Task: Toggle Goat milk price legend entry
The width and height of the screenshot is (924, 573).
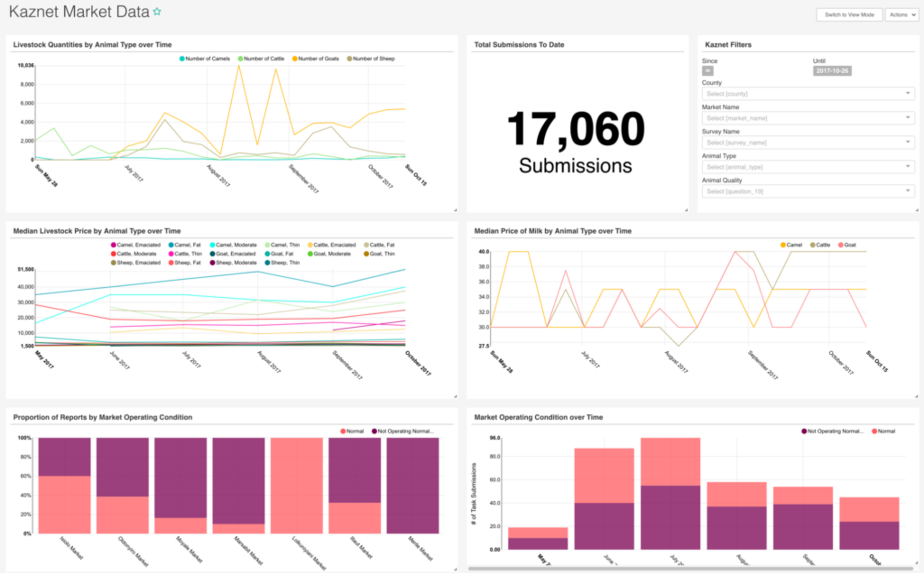Action: click(x=847, y=245)
